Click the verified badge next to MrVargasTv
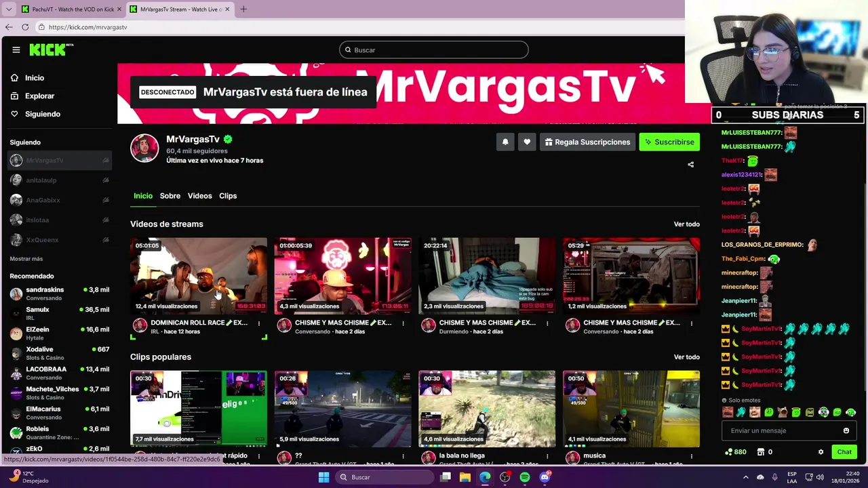 tap(228, 139)
